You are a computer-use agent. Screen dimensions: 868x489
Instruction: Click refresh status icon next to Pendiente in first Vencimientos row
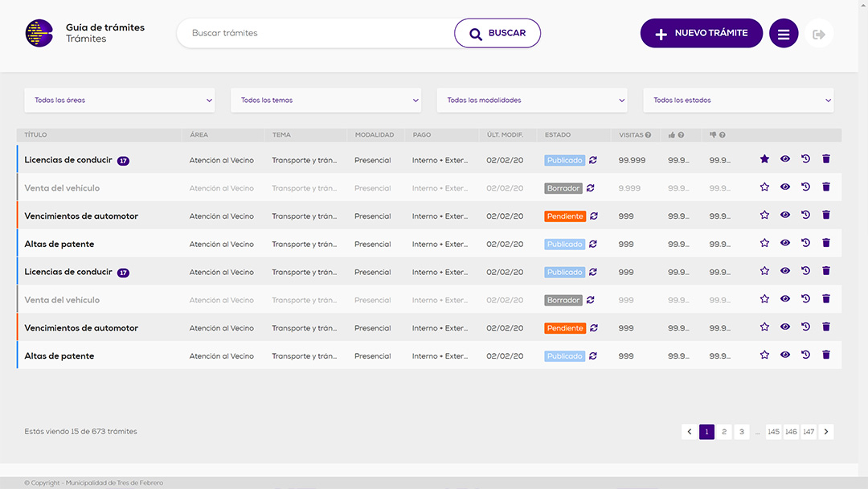[593, 216]
